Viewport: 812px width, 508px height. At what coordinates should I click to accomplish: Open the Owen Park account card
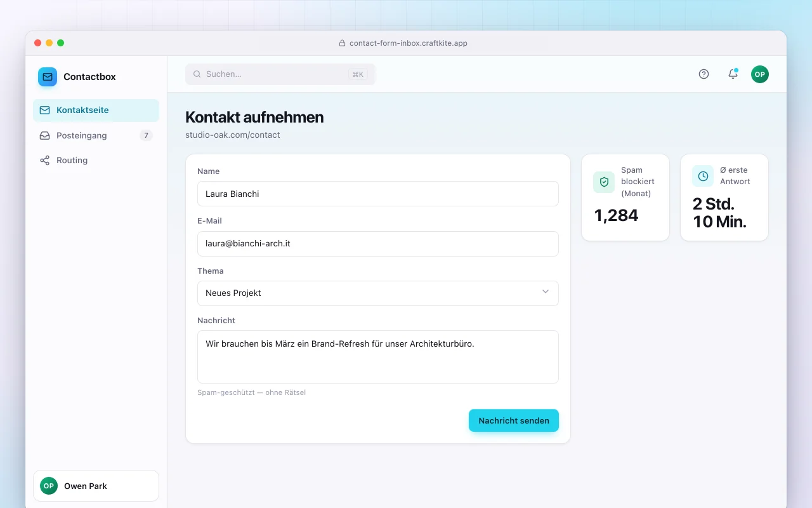[96, 486]
